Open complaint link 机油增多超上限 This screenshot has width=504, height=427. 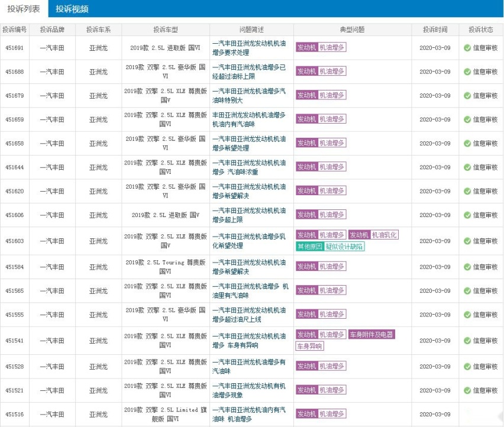pyautogui.click(x=249, y=215)
